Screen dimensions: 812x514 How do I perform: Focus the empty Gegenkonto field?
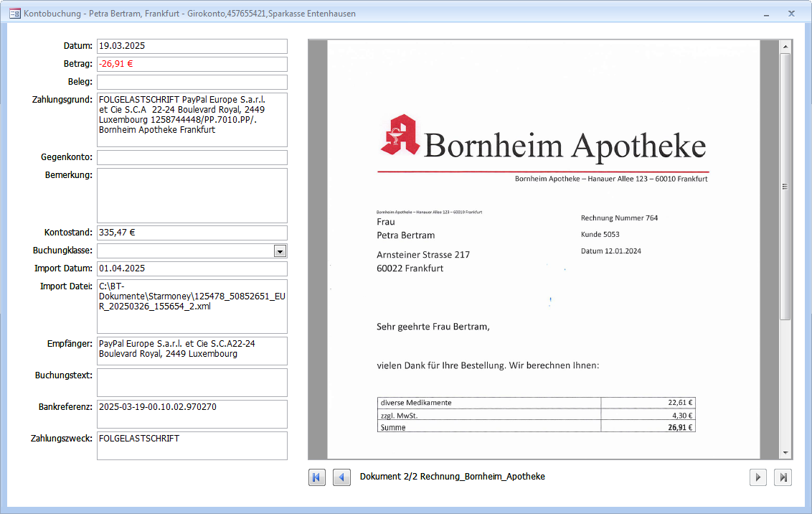(x=192, y=157)
